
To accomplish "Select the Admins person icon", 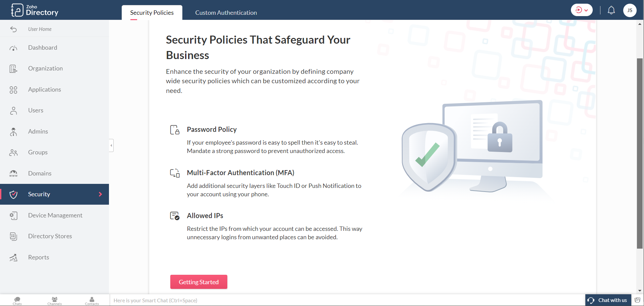I will [x=13, y=132].
